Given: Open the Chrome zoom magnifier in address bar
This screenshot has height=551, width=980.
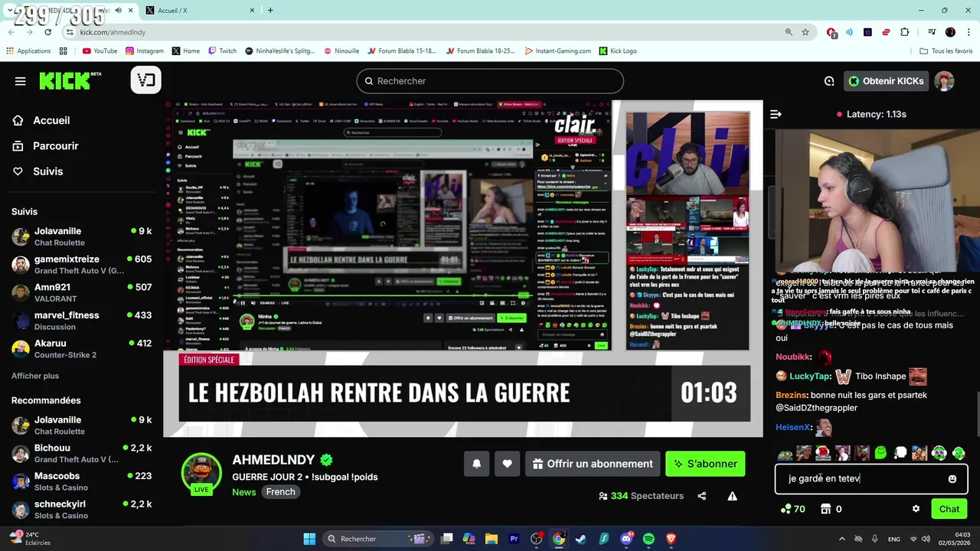Looking at the screenshot, I should point(789,32).
